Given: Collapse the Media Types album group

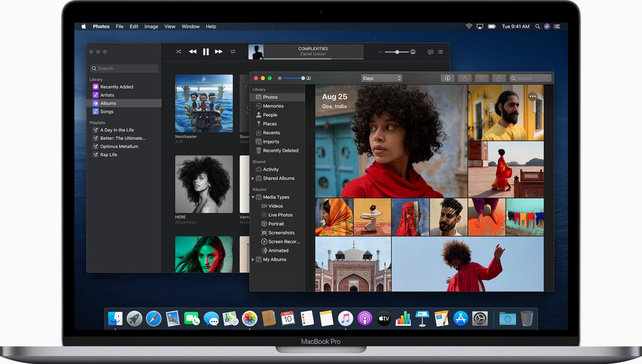Looking at the screenshot, I should click(x=253, y=197).
